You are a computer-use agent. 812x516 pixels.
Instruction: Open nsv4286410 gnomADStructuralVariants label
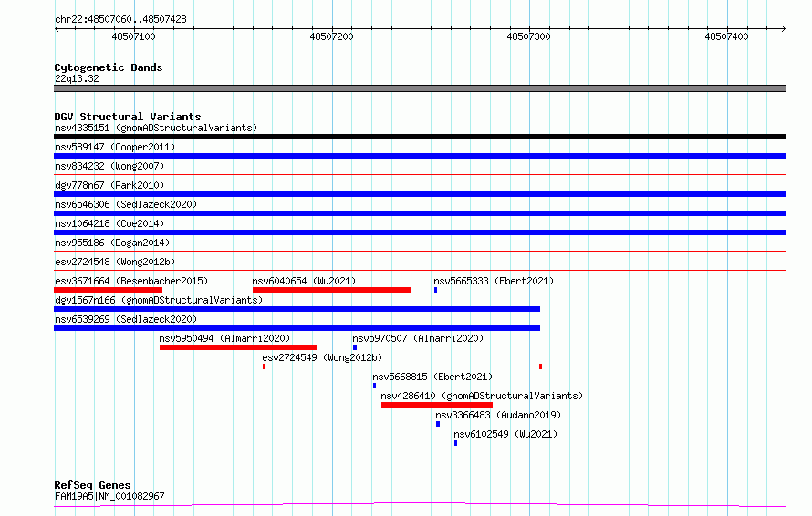pyautogui.click(x=482, y=396)
